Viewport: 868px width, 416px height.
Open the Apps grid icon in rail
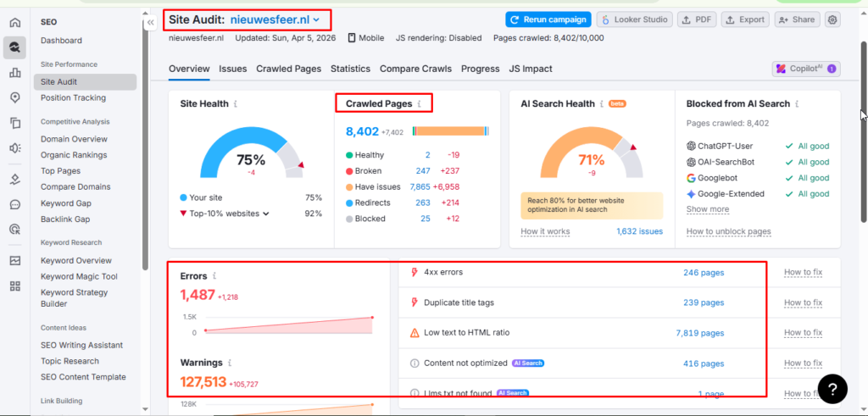(x=15, y=286)
